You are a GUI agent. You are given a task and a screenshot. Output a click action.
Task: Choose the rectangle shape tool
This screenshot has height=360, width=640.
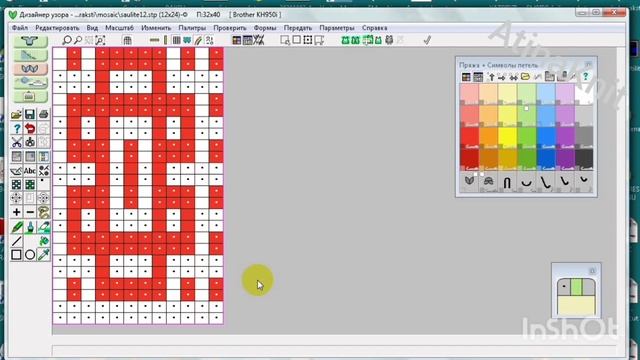click(x=16, y=255)
